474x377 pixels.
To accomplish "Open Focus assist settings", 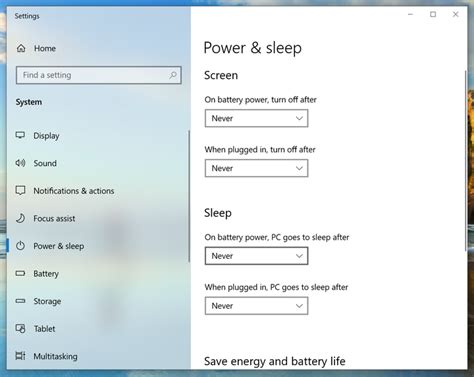I will pyautogui.click(x=54, y=218).
